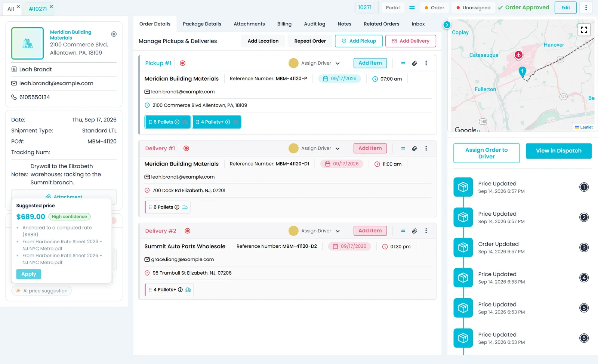Collapse the right panel with the arrow icon
This screenshot has height=364, width=598.
tap(447, 25)
